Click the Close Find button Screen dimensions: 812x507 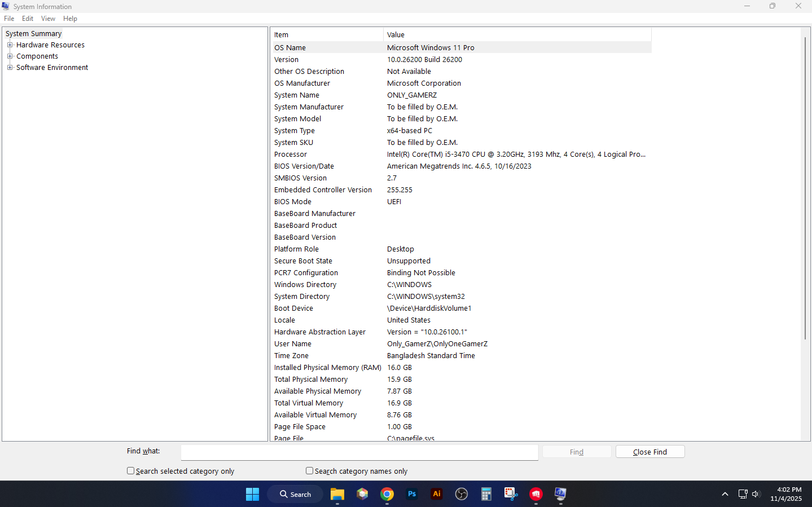coord(650,452)
